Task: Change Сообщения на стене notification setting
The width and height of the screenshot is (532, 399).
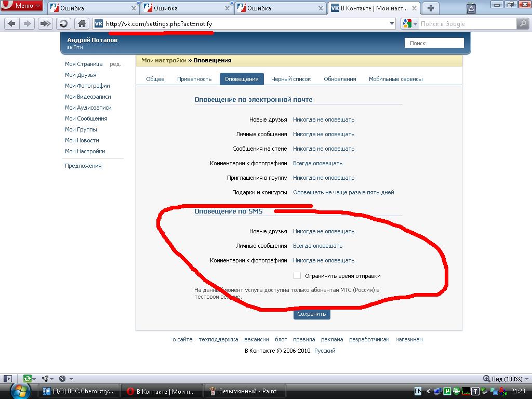Action: click(324, 149)
